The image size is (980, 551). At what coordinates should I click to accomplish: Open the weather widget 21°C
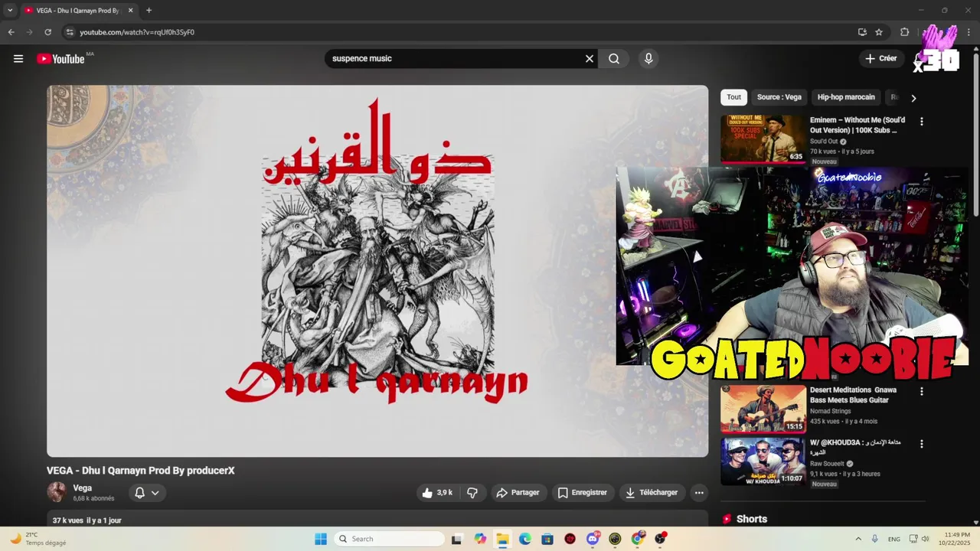click(38, 539)
